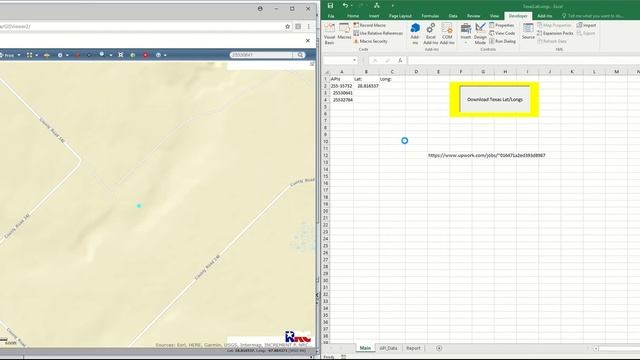Open XML Expansion Packs
Image resolution: width=640 pixels, height=360 pixels.
click(555, 33)
